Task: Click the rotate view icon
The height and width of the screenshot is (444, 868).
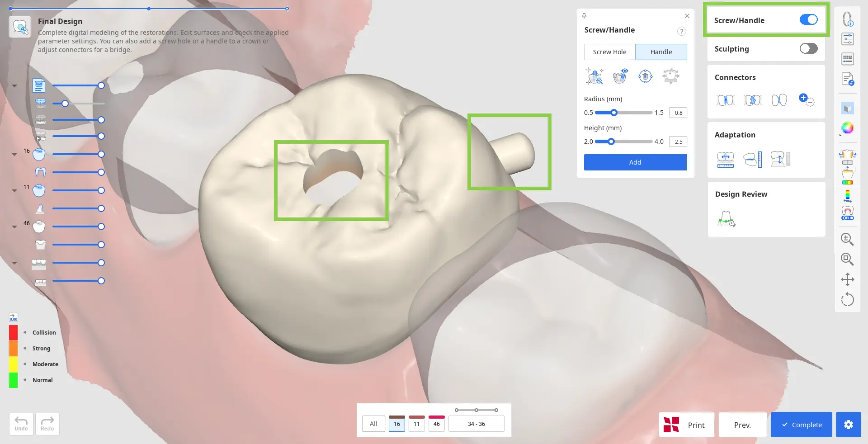Action: tap(847, 299)
